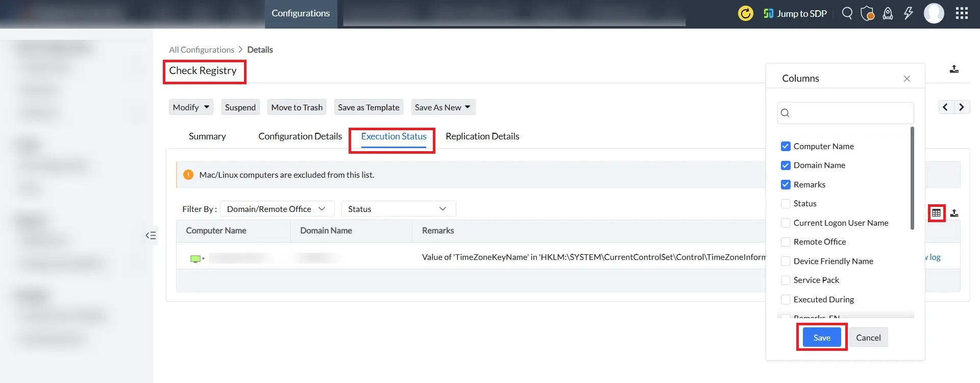The height and width of the screenshot is (383, 980).
Task: Enable Device Friendly Name column
Action: point(786,261)
